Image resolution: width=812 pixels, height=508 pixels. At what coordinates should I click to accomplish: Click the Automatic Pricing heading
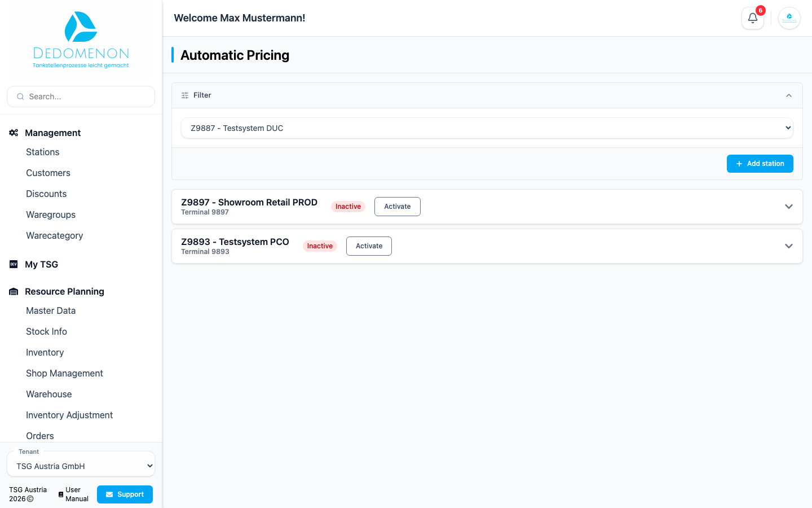[x=235, y=55]
